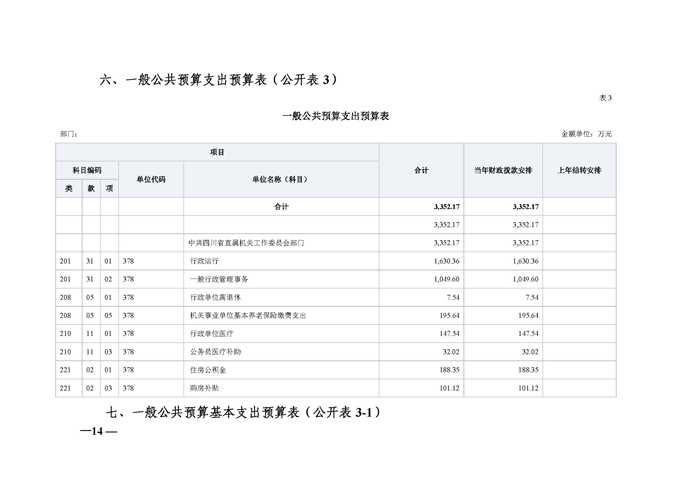Select the 项目 header cell

217,152
